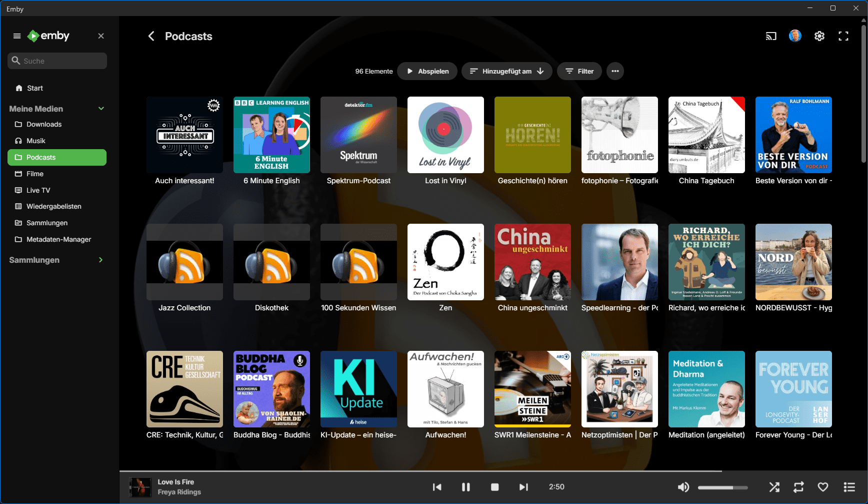Adjust the volume slider
This screenshot has height=504, width=868.
(x=722, y=487)
